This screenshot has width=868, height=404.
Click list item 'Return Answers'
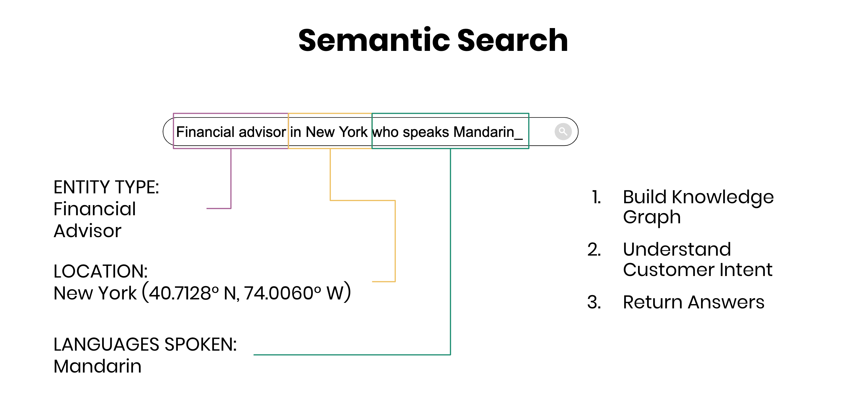pyautogui.click(x=694, y=302)
